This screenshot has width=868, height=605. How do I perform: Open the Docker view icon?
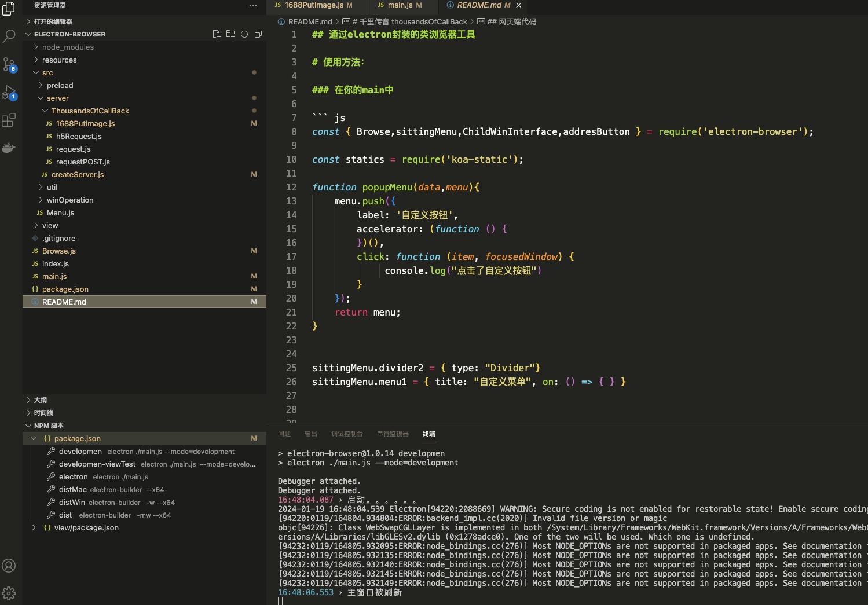[9, 148]
